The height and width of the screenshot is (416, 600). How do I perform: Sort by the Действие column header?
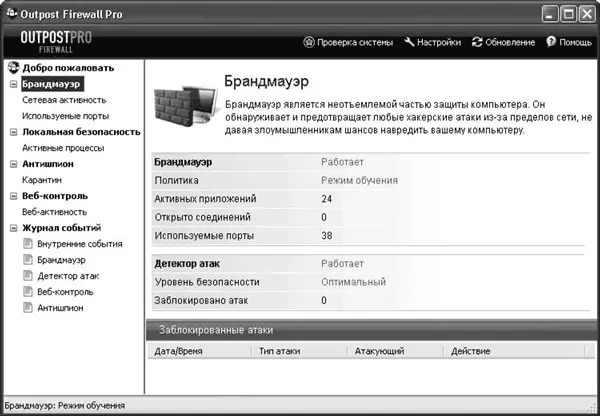[514, 351]
